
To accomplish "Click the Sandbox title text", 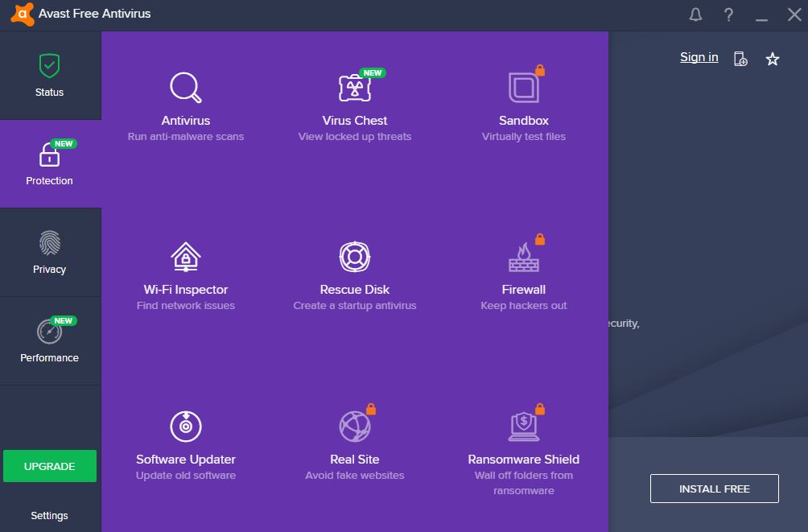I will pyautogui.click(x=524, y=121).
